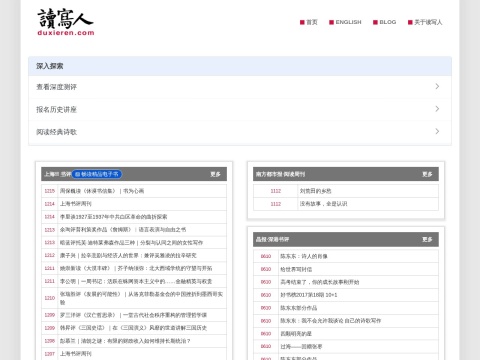Image resolution: width=480 pixels, height=360 pixels.
Task: Open the BLOG navigation item
Action: tap(385, 22)
